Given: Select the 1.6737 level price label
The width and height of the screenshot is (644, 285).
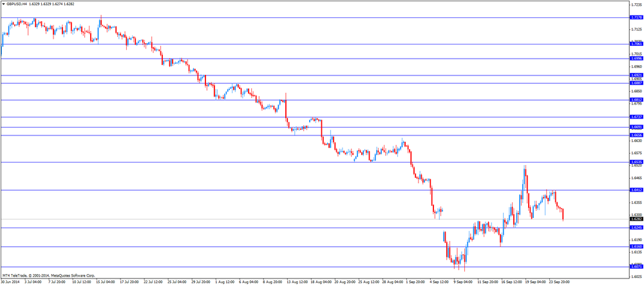Looking at the screenshot, I should point(636,117).
